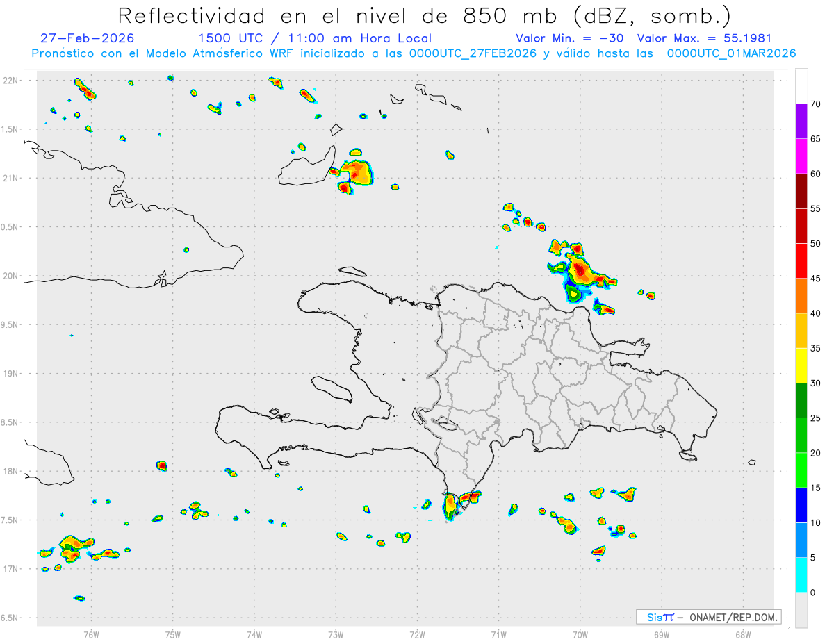Click the colorbar tick label '0'

[x=813, y=593]
